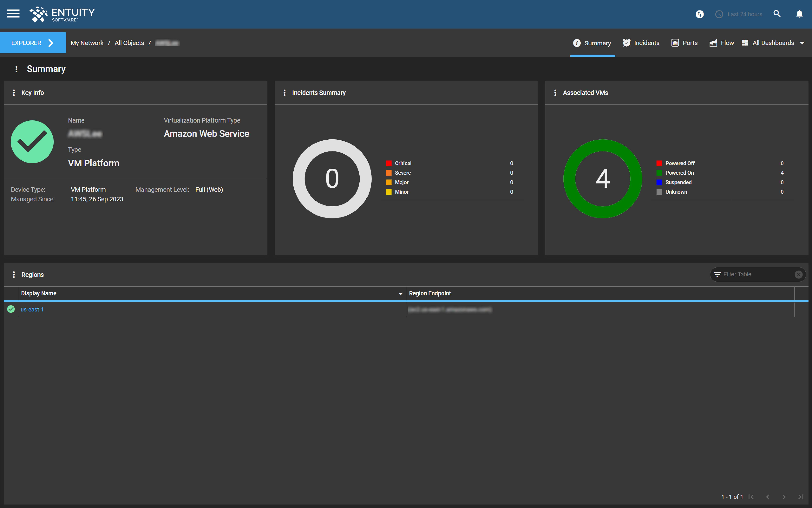This screenshot has width=812, height=508.
Task: Clear the Filter Table field
Action: (799, 274)
